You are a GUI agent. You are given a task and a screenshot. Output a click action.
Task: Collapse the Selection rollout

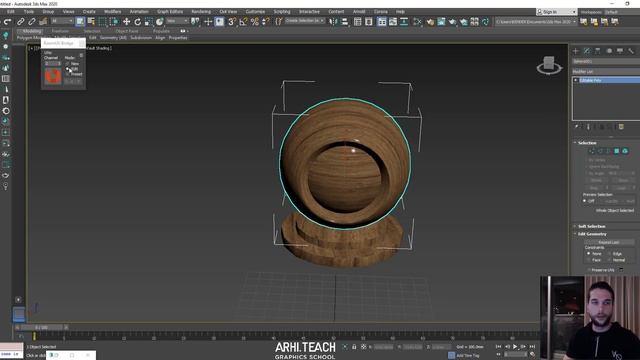[587, 143]
